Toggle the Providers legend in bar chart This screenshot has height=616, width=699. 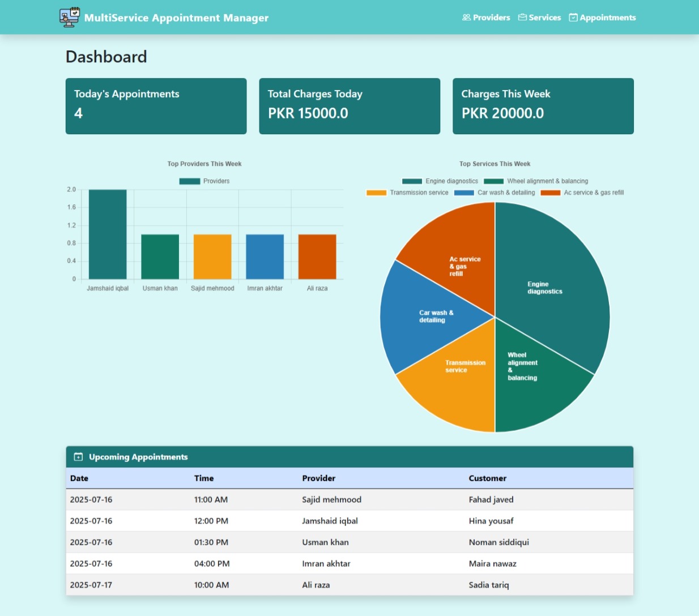(204, 181)
